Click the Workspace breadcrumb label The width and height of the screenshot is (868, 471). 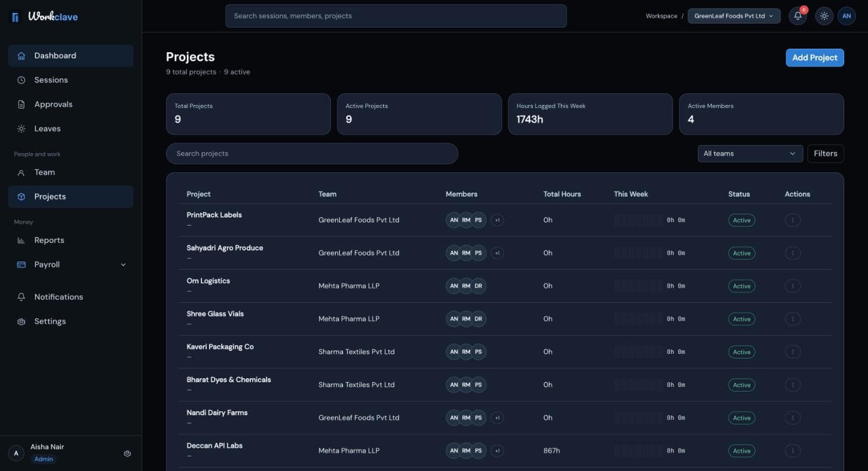(x=661, y=16)
